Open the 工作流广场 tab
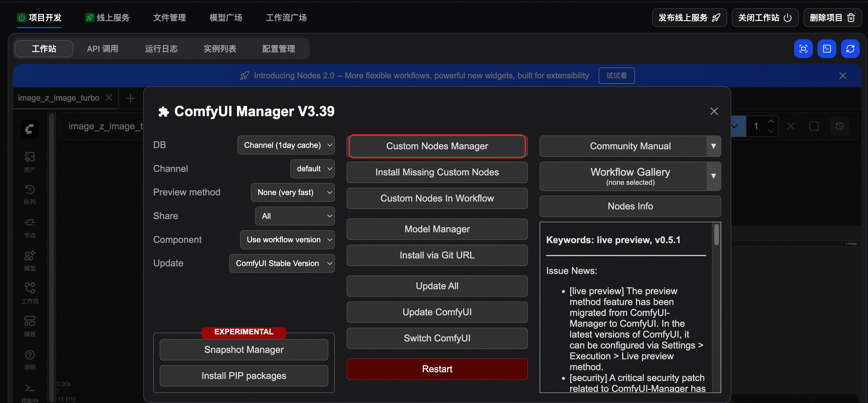The image size is (868, 403). click(286, 18)
